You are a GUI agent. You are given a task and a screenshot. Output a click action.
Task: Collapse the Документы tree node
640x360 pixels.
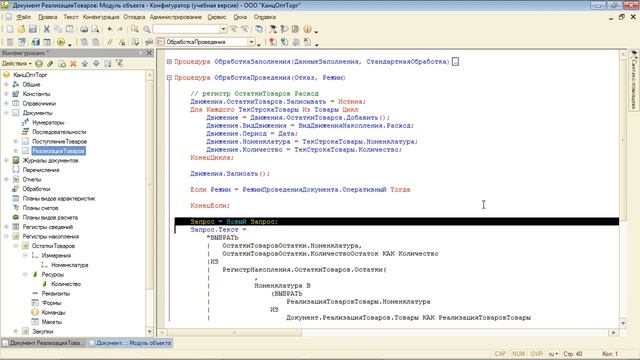[x=6, y=113]
